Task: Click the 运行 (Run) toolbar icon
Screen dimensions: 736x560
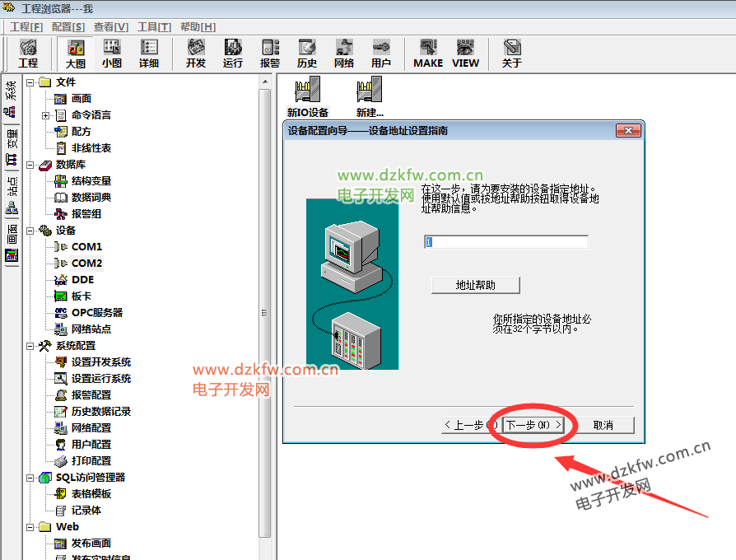Action: (233, 53)
